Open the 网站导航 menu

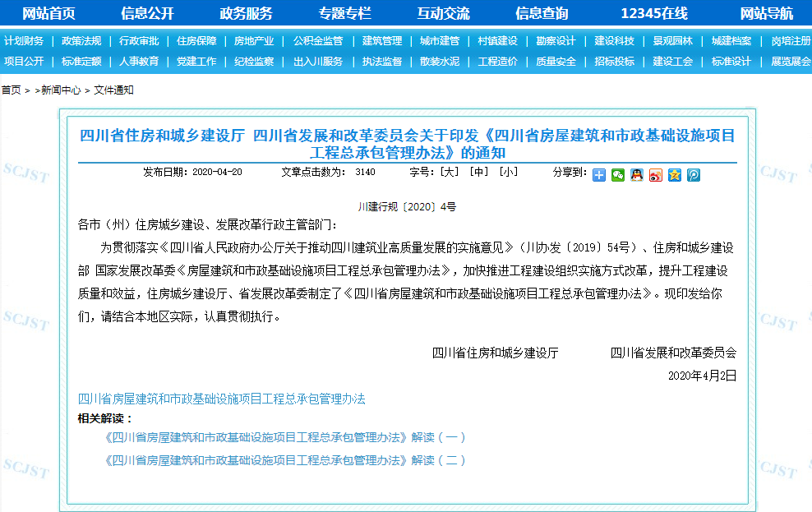click(x=766, y=13)
